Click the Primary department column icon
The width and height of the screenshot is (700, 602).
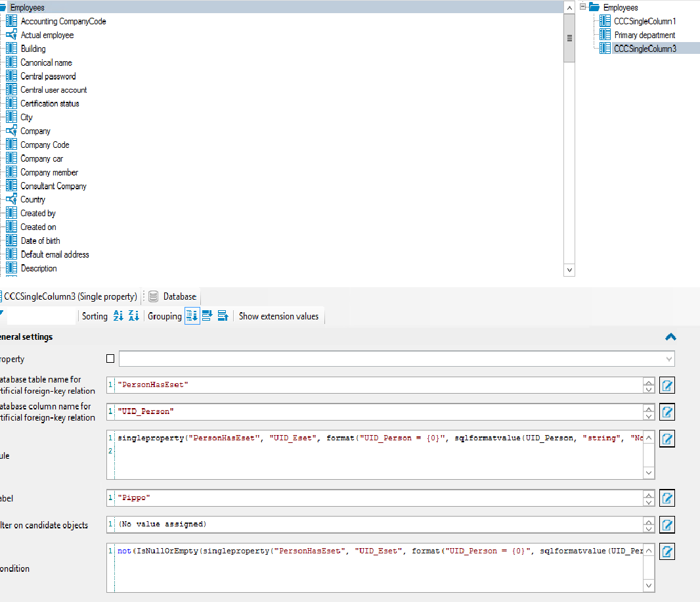point(605,34)
